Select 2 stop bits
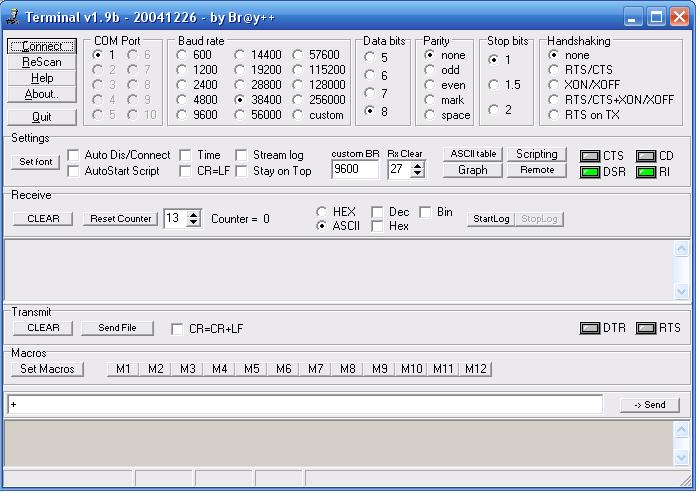698x493 pixels. point(493,110)
